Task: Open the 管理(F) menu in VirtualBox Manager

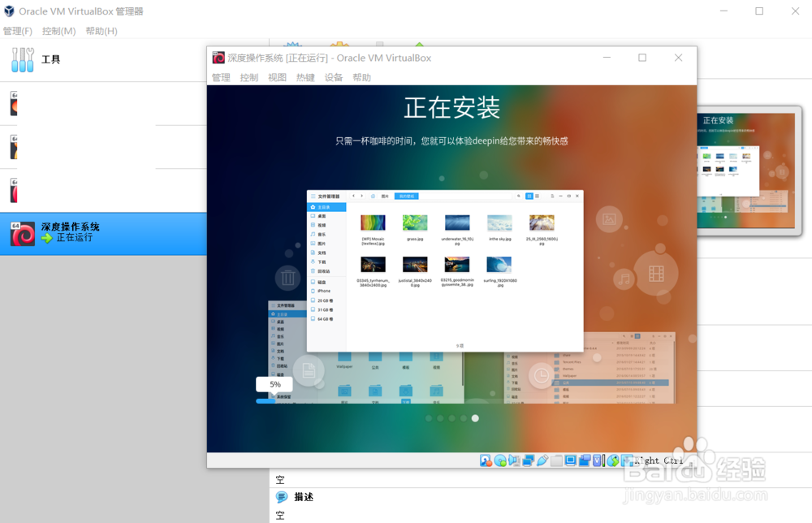Action: (x=18, y=31)
